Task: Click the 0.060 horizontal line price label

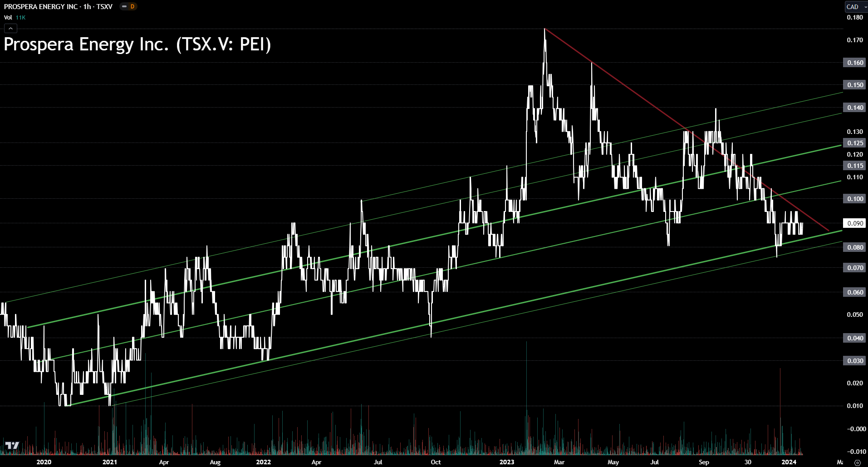Action: (x=855, y=292)
